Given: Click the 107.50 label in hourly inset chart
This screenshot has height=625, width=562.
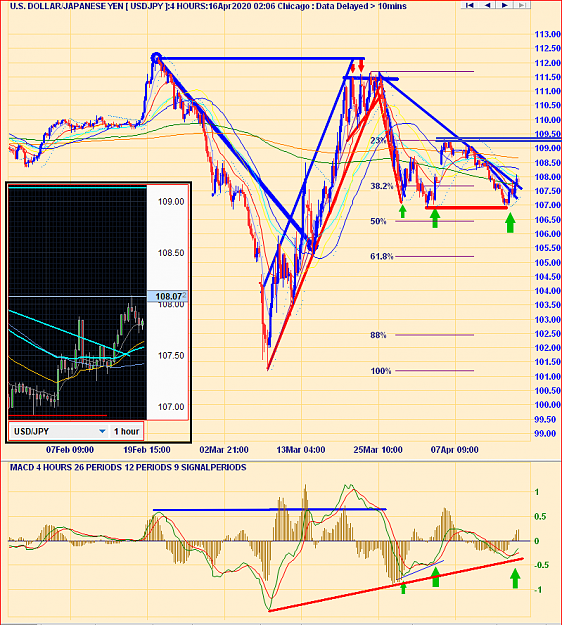Looking at the screenshot, I should pyautogui.click(x=171, y=356).
